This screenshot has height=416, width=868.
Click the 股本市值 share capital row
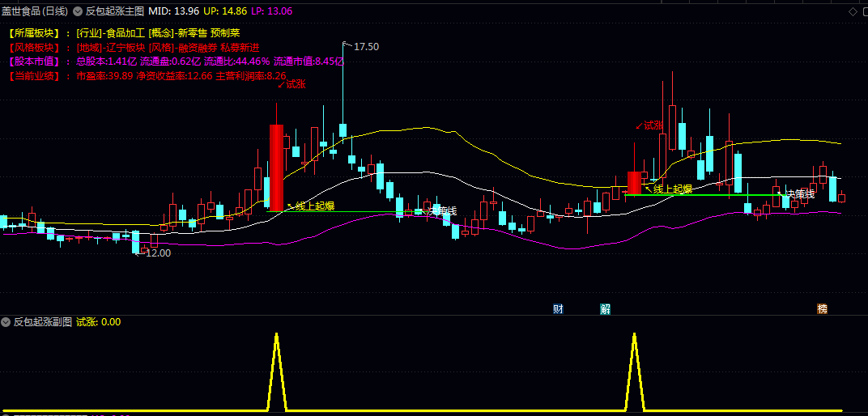tap(176, 62)
